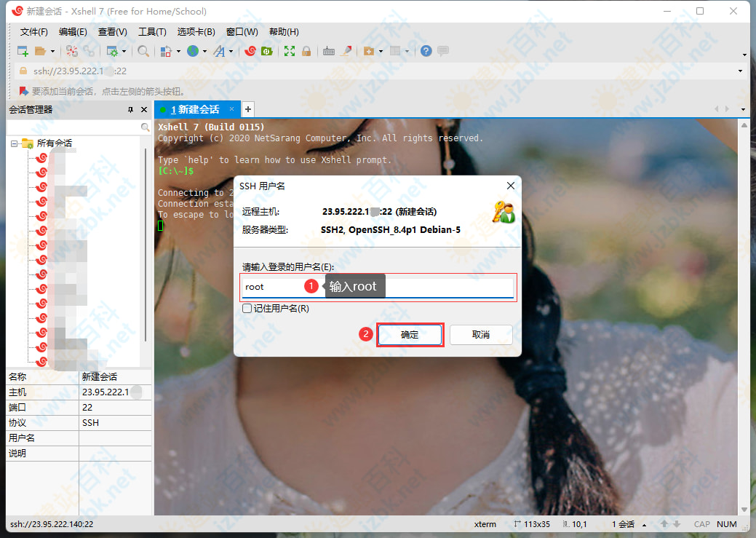This screenshot has width=756, height=538.
Task: Expand the Font dropdown arrow
Action: pyautogui.click(x=231, y=51)
